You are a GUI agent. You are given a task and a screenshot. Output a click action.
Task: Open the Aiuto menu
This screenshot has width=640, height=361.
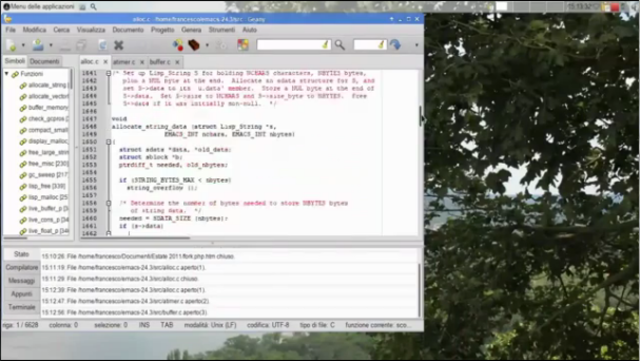(249, 30)
